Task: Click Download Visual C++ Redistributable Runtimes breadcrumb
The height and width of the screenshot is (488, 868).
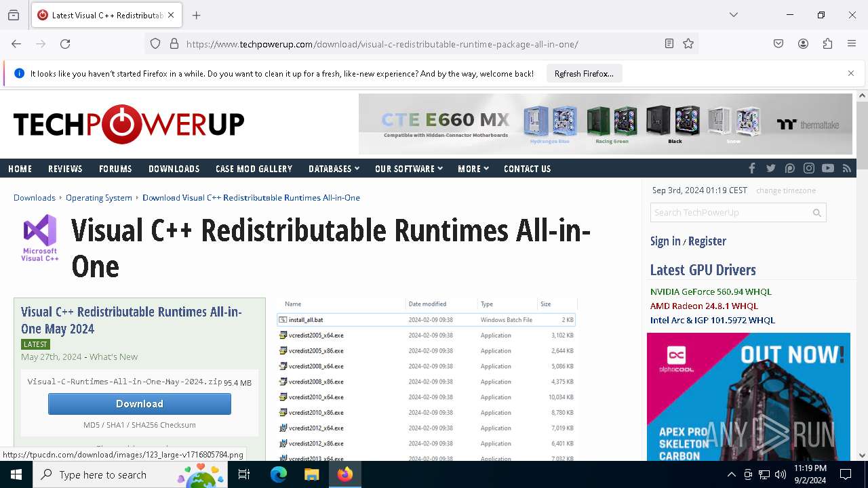Action: tap(251, 197)
